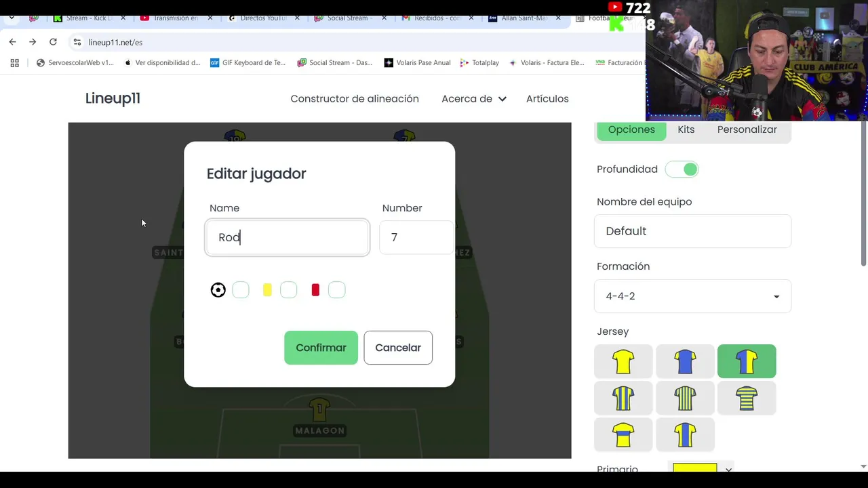Choose the thin vertical striped jersey

685,398
